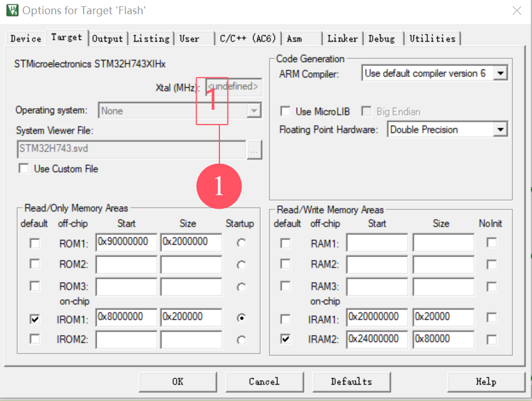Click the Cancel button
The image size is (532, 401).
tap(264, 382)
